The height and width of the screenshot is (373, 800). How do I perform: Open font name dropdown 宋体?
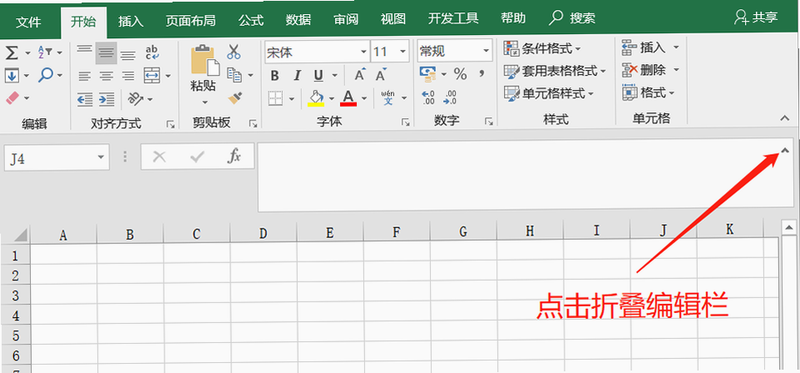click(x=363, y=52)
